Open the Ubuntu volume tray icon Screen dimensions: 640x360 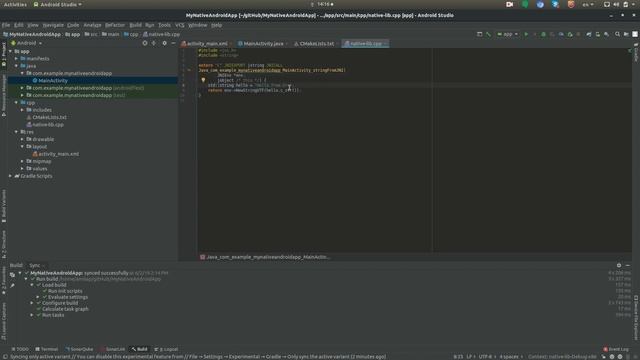coord(616,4)
